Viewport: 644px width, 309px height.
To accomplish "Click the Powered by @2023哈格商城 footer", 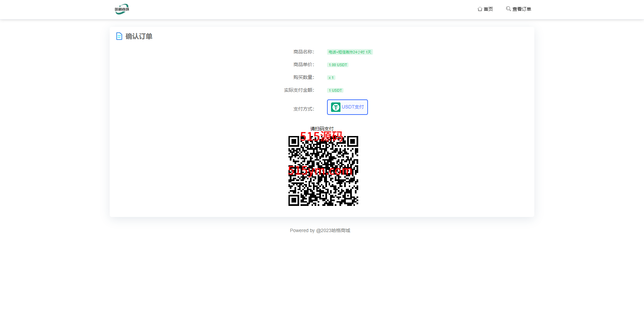I will pyautogui.click(x=320, y=230).
